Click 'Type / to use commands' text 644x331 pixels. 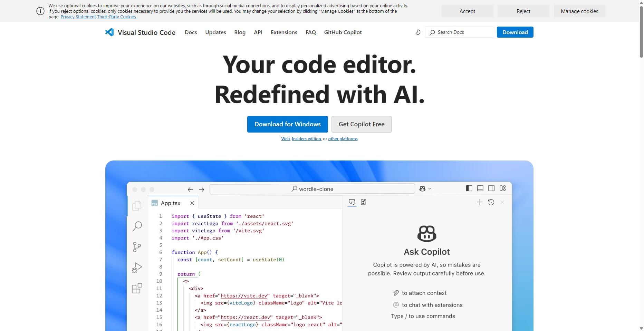pos(423,316)
